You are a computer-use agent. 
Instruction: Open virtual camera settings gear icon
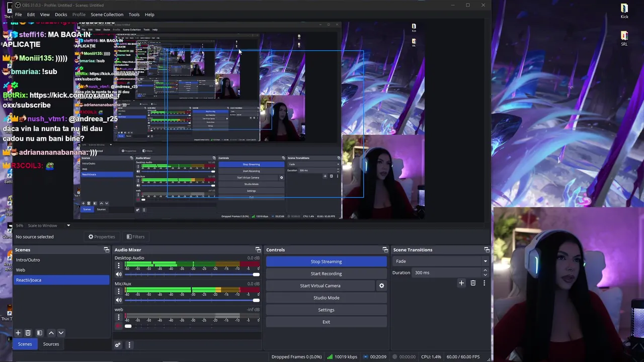pyautogui.click(x=381, y=286)
